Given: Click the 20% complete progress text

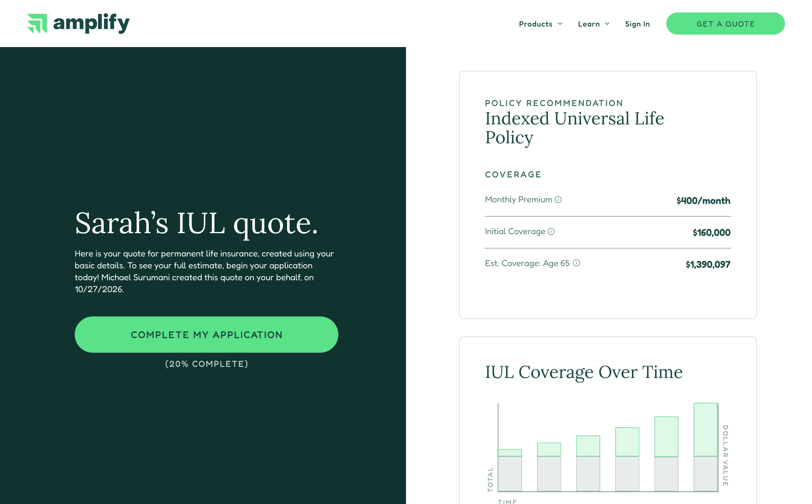Looking at the screenshot, I should point(207,364).
